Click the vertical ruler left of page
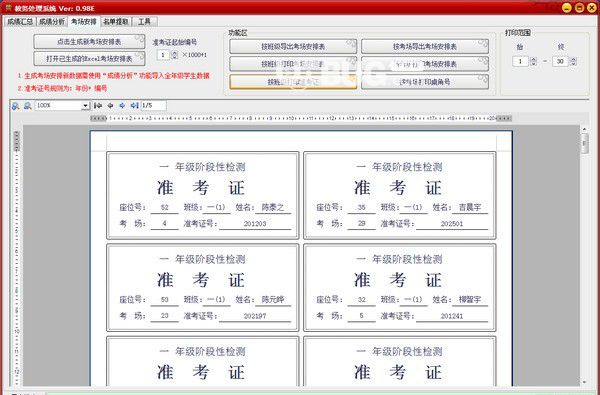The image size is (600, 395). click(x=16, y=258)
